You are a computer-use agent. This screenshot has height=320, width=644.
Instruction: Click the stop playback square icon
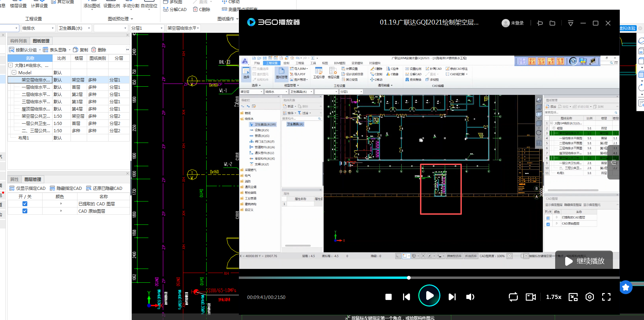pos(389,297)
